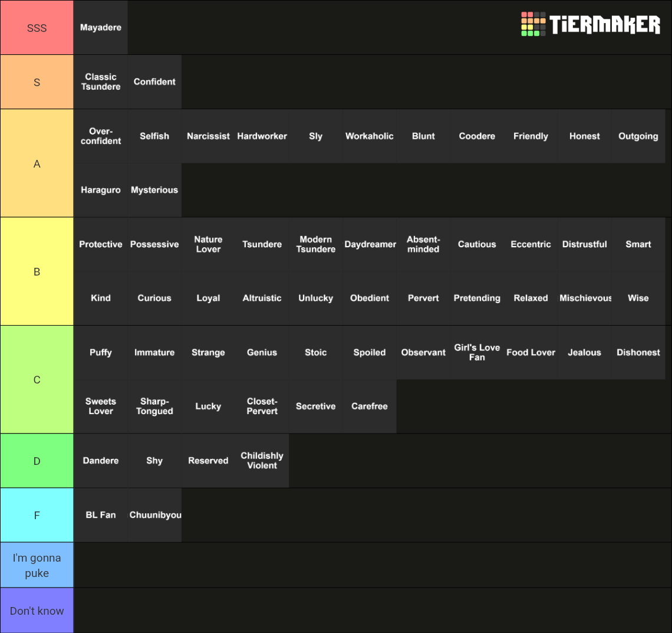Select the Closet-Pervert tile
Viewport: 672px width, 633px height.
pyautogui.click(x=262, y=406)
